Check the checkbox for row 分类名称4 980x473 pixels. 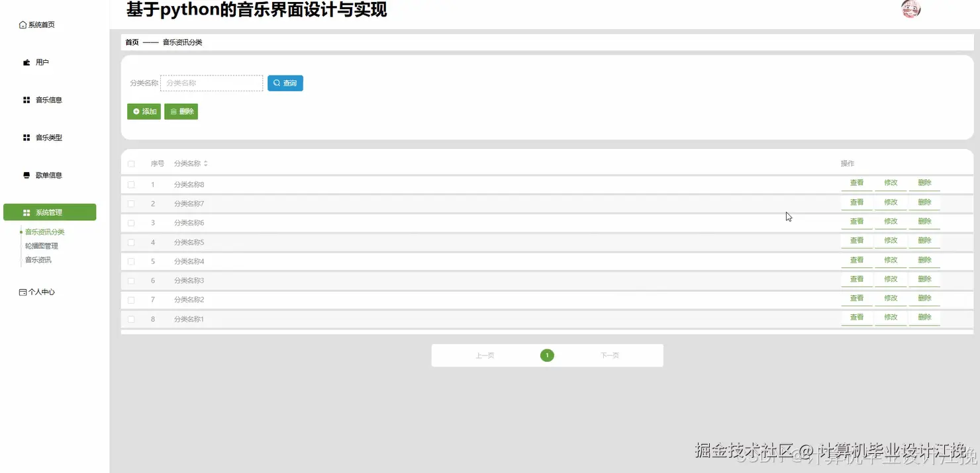pyautogui.click(x=130, y=261)
